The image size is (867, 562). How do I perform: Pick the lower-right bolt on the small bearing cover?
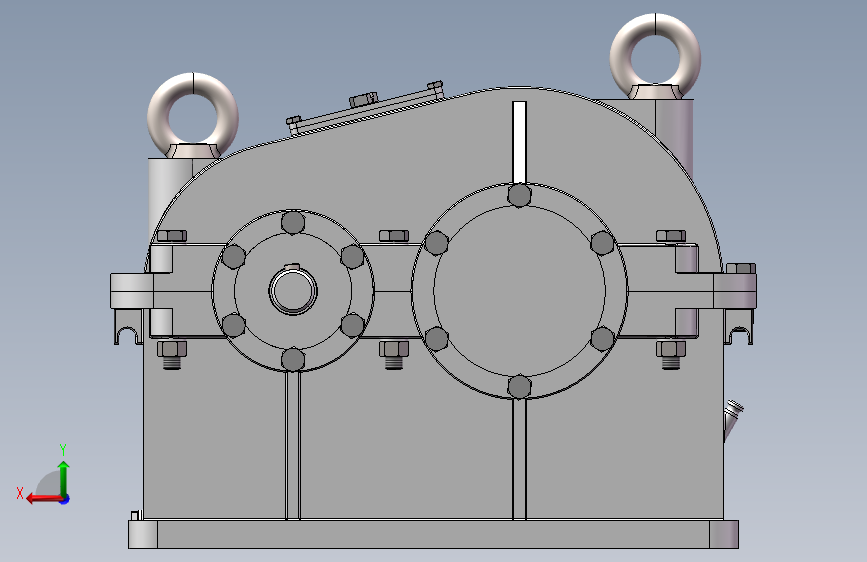point(352,325)
